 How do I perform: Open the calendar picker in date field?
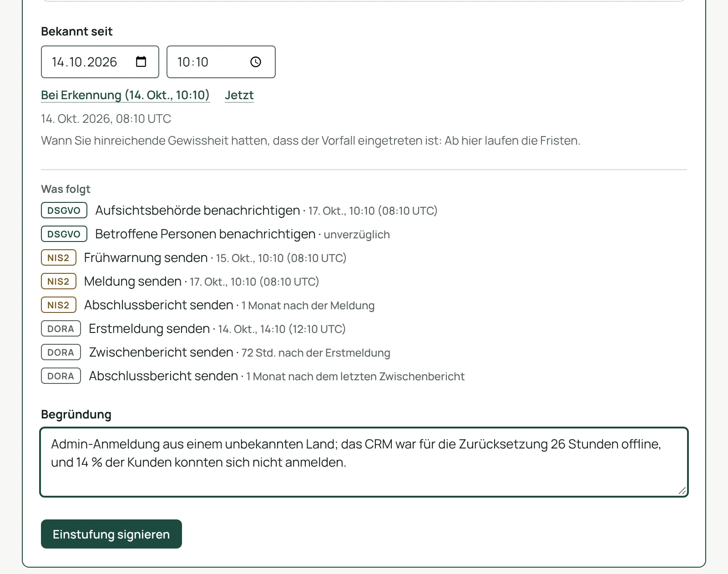(141, 61)
